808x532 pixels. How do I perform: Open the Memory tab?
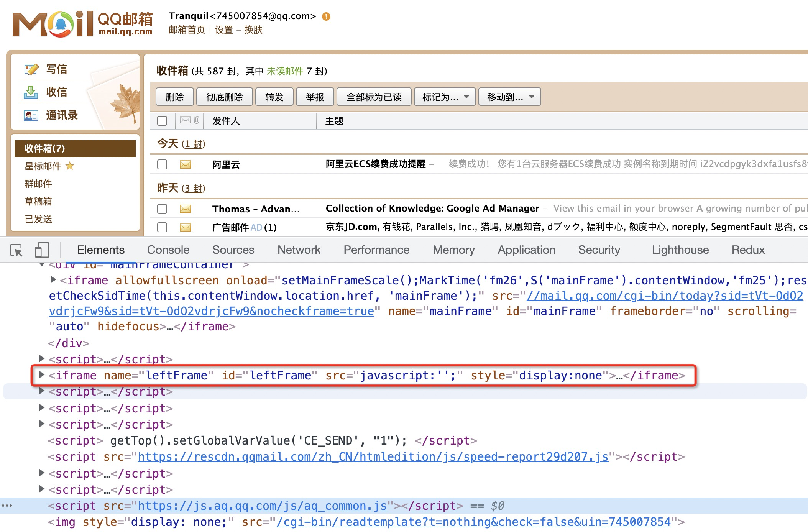pyautogui.click(x=453, y=250)
